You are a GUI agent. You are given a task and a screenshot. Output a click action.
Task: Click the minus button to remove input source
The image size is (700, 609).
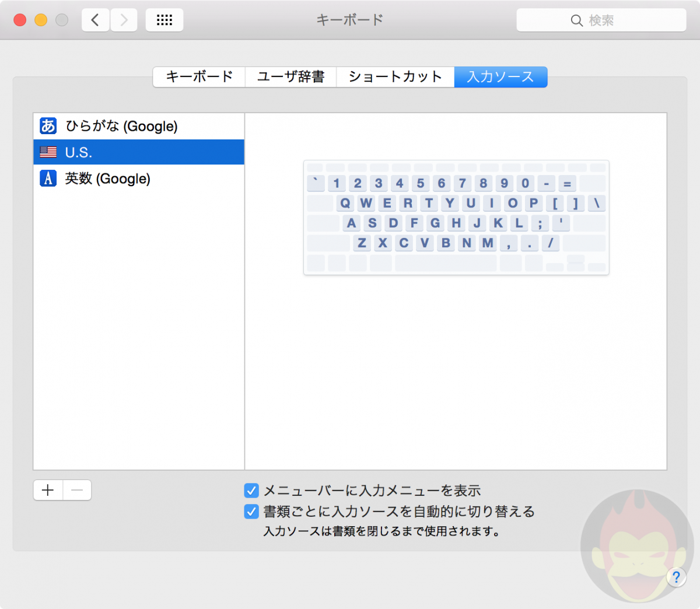(x=76, y=490)
